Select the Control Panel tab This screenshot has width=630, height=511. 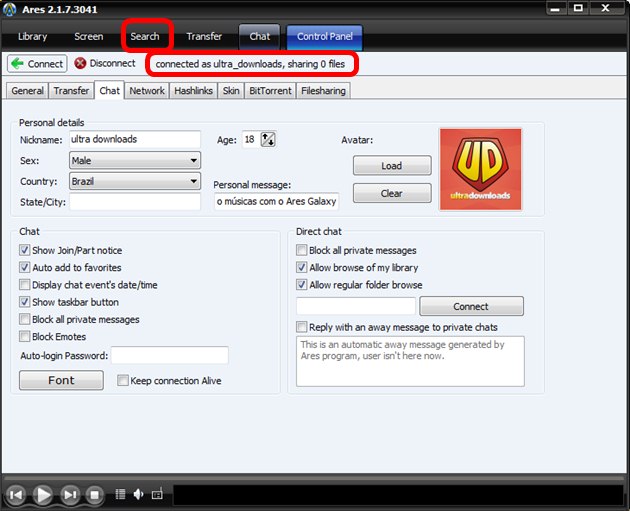[325, 37]
